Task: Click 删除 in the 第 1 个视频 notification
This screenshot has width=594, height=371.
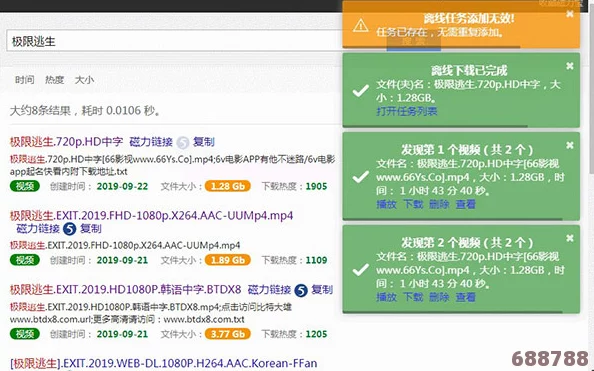Action: (x=439, y=204)
